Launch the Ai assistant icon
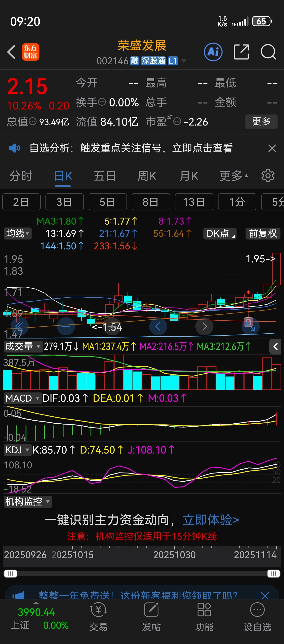This screenshot has width=284, height=644. coord(213,52)
